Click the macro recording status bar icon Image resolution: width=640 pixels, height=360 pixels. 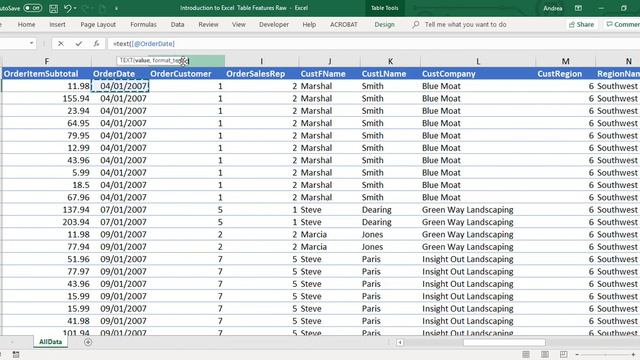(16, 354)
